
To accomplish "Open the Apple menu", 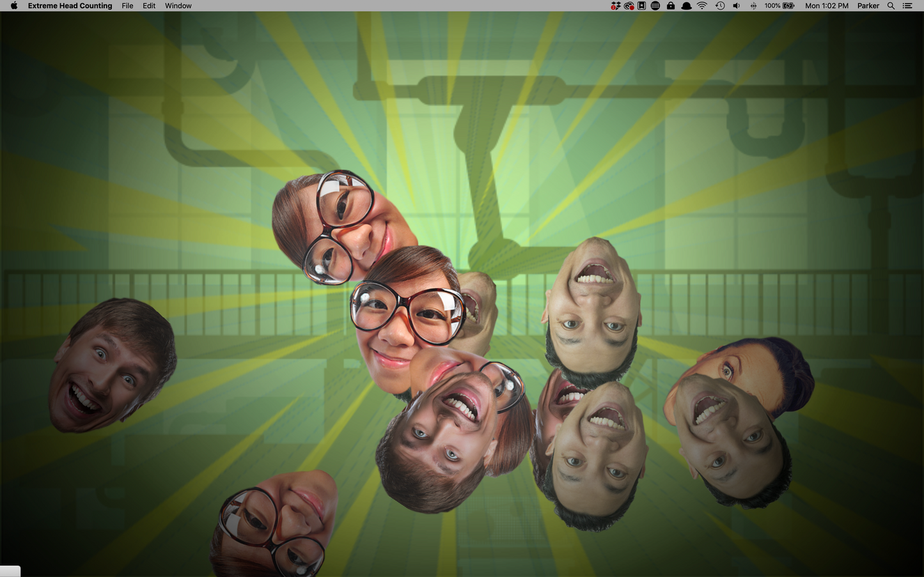I will pos(14,6).
